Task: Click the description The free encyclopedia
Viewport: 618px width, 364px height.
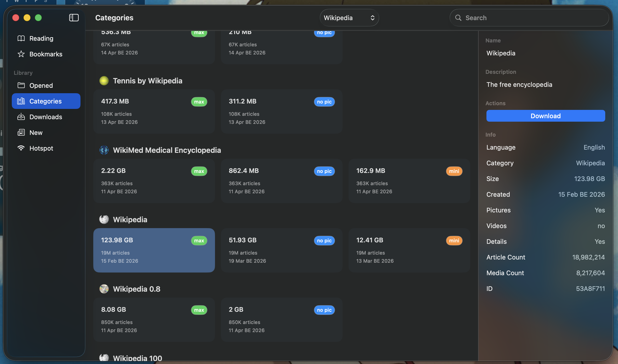Action: click(519, 84)
